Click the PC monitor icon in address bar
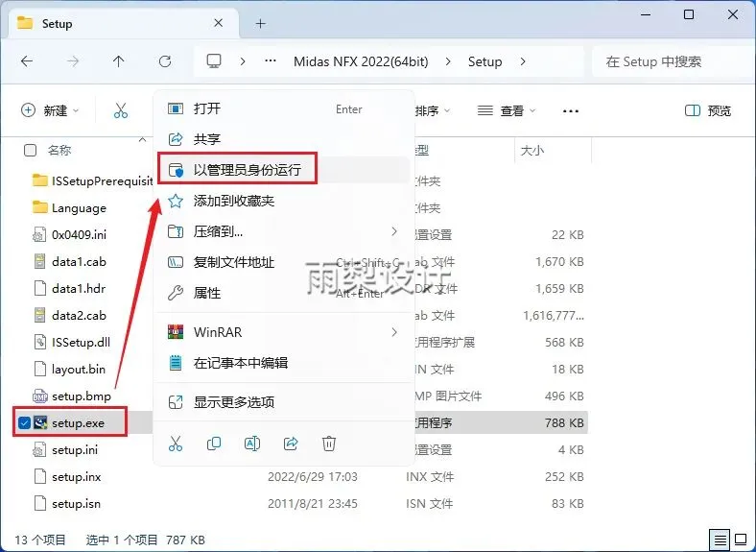 coord(214,61)
